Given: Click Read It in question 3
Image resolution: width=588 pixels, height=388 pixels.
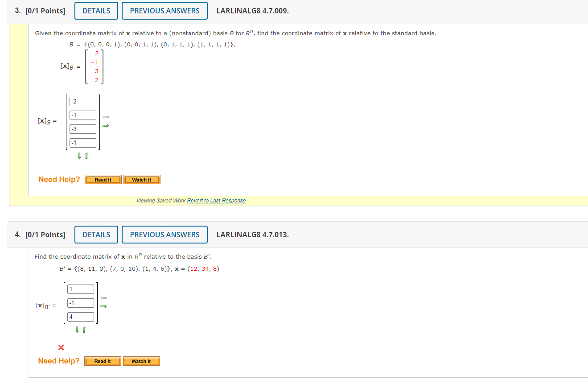Looking at the screenshot, I should pos(103,180).
